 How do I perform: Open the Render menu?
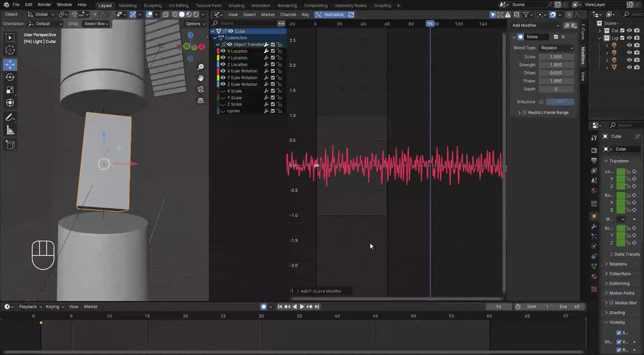click(44, 5)
